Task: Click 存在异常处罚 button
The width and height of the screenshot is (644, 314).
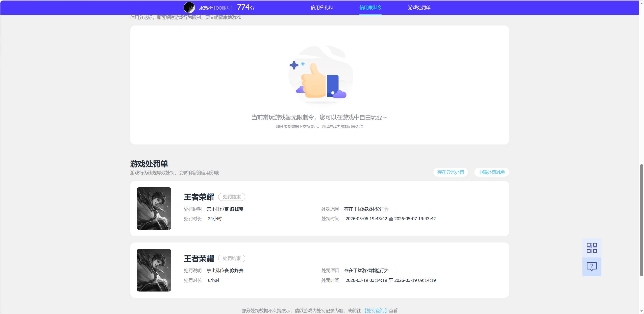Action: pos(451,172)
